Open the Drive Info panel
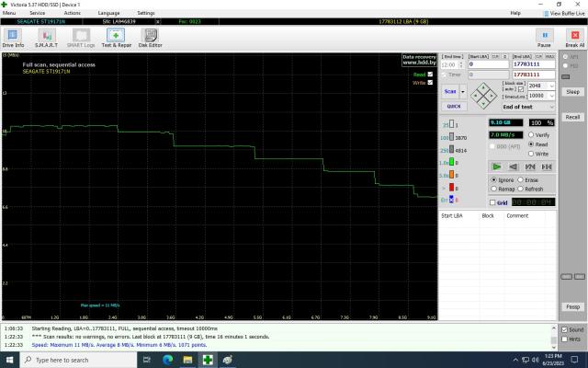Screen dimensions: 588x368 pyautogui.click(x=13, y=38)
